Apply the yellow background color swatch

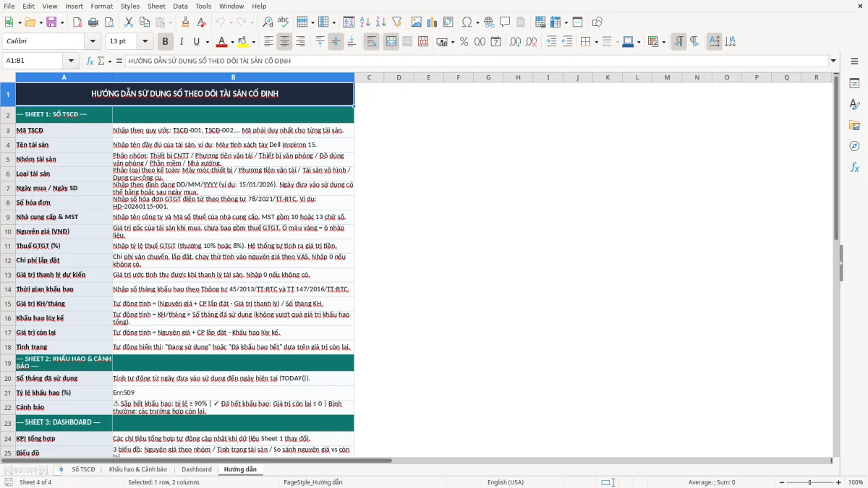coord(242,42)
